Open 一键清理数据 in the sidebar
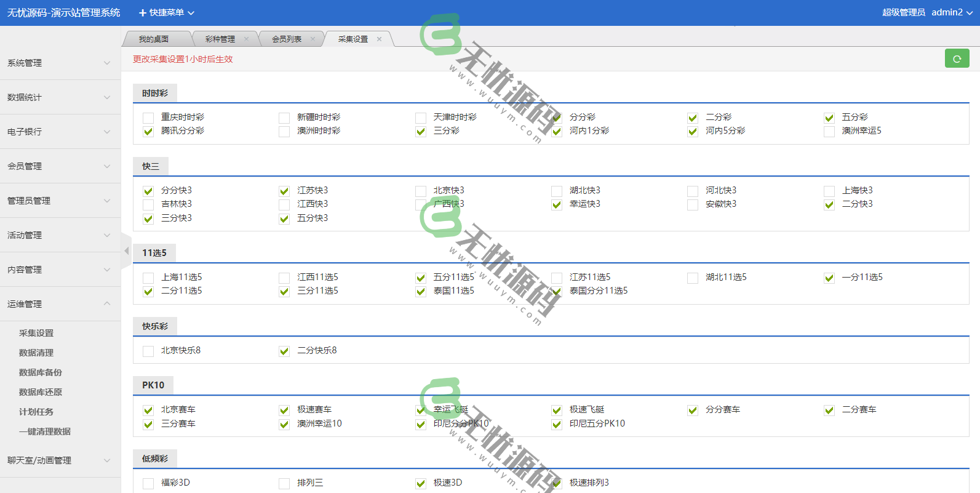980x493 pixels. pos(45,431)
